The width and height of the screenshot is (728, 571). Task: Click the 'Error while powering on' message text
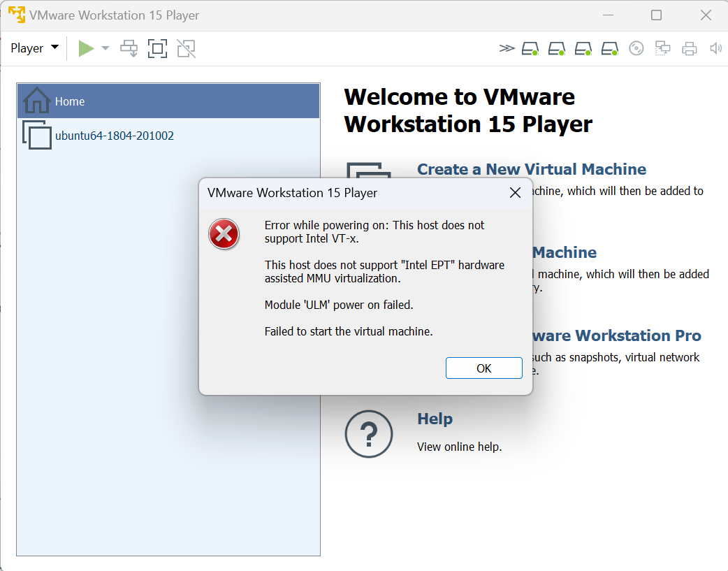[374, 231]
